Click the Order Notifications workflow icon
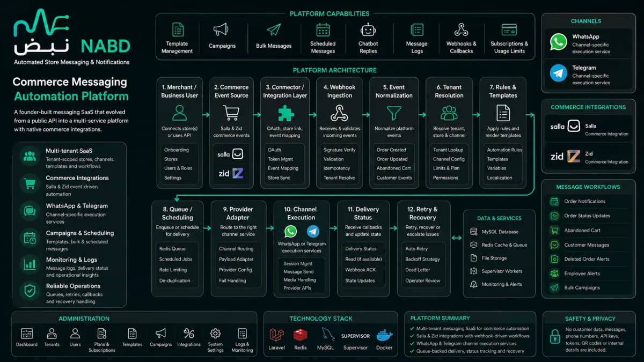Screen dimensions: 644x362 click(x=554, y=202)
